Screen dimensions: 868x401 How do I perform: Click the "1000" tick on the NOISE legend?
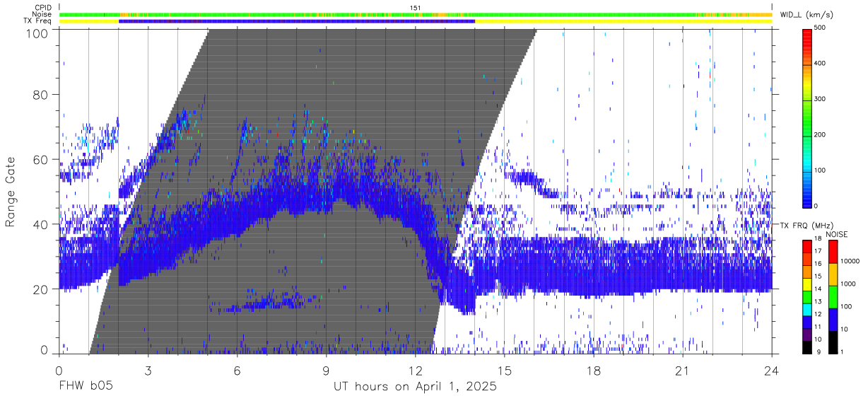848,284
